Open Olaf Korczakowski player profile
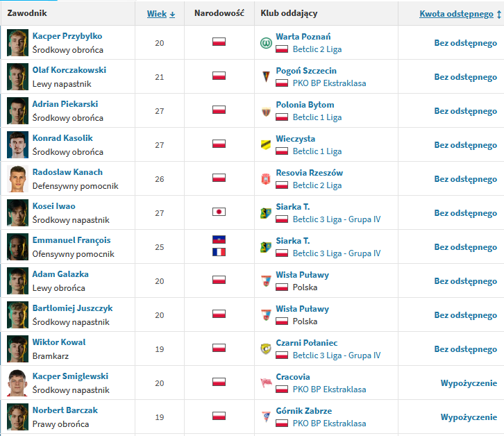The height and width of the screenshot is (436, 504). click(69, 70)
